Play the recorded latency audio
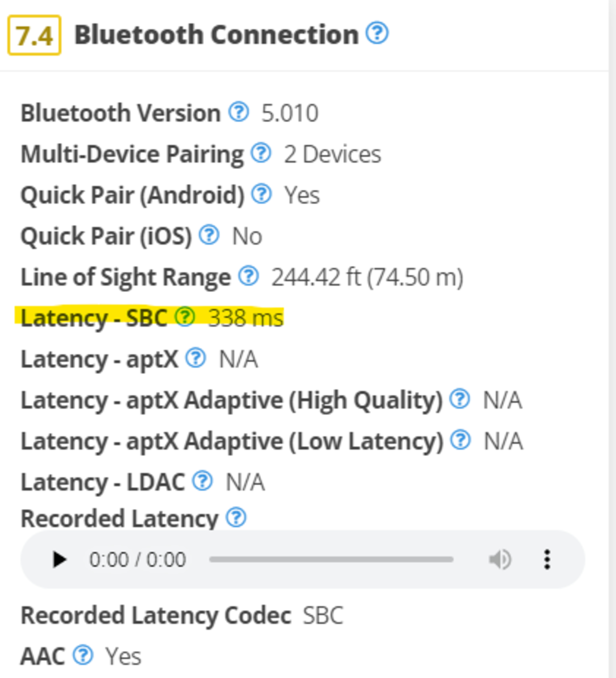 [60, 560]
